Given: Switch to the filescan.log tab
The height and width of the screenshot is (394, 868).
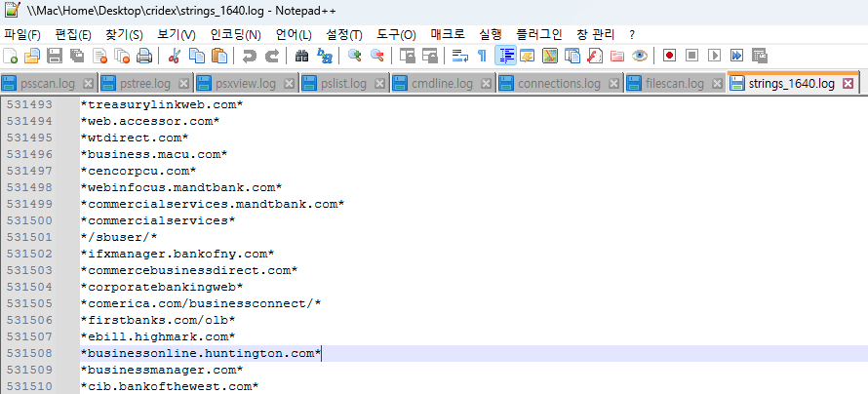Looking at the screenshot, I should 675,84.
